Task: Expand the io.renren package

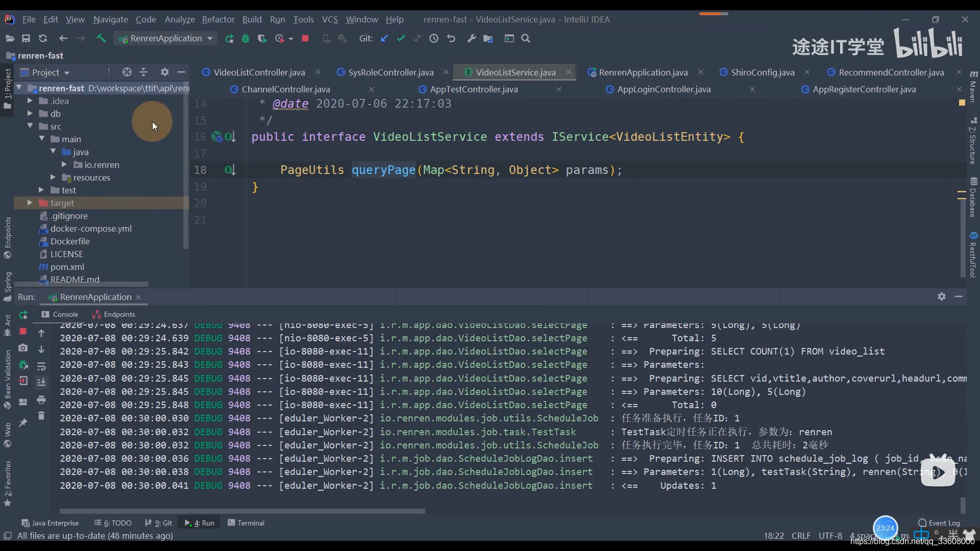Action: click(x=64, y=165)
